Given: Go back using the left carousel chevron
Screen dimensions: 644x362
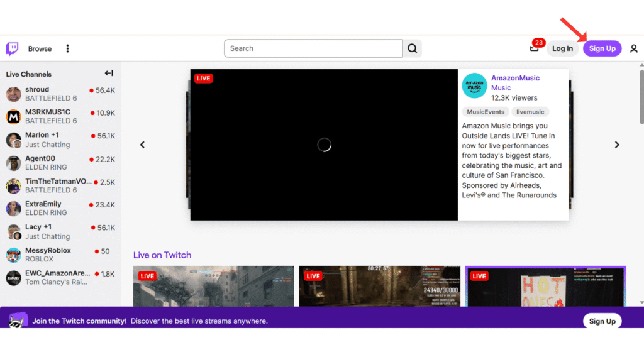Looking at the screenshot, I should coord(142,145).
